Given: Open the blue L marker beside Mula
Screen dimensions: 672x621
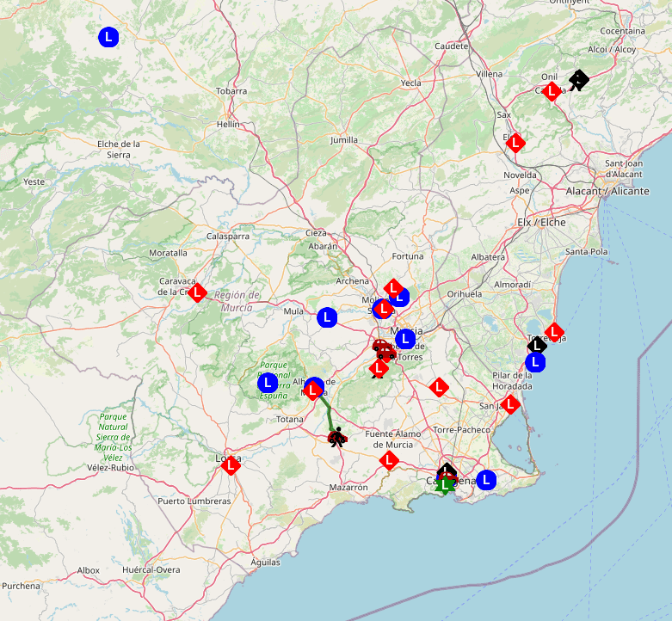Looking at the screenshot, I should coord(326,317).
